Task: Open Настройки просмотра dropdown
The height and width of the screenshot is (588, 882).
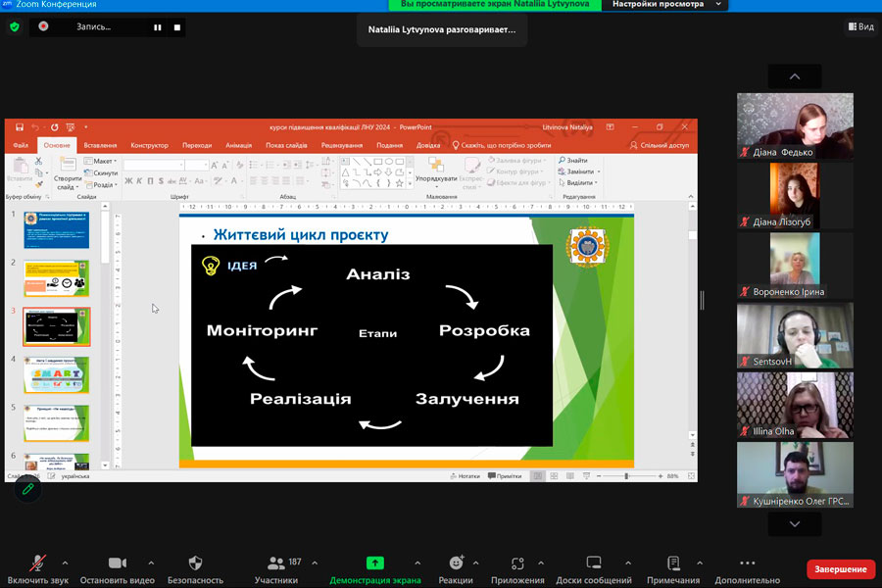Action: pos(664,5)
